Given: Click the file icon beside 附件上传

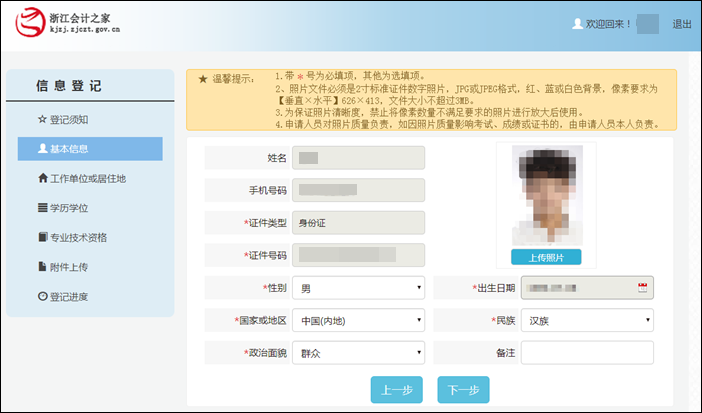Looking at the screenshot, I should click(42, 267).
